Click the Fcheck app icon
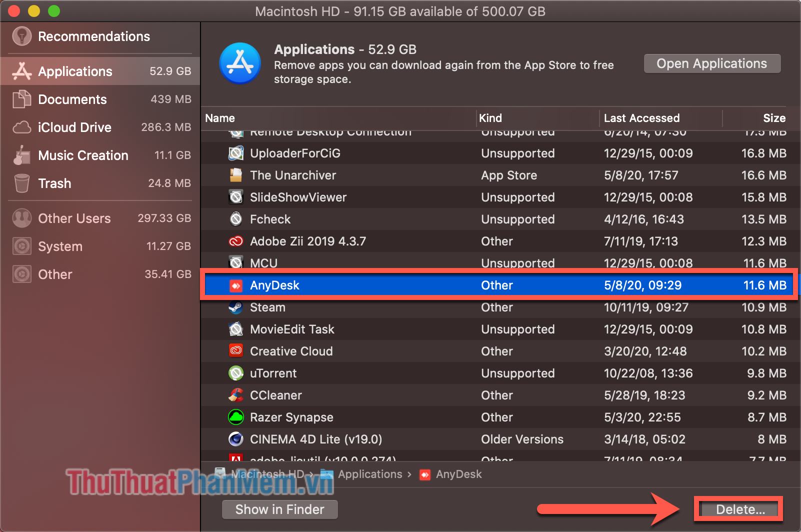 click(236, 219)
